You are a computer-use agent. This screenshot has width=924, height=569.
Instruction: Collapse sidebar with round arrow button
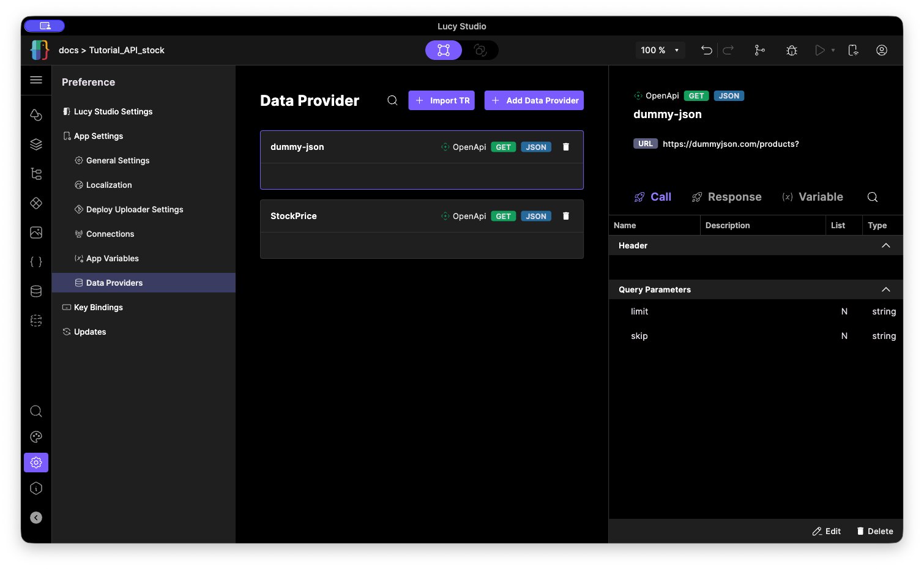pyautogui.click(x=36, y=518)
